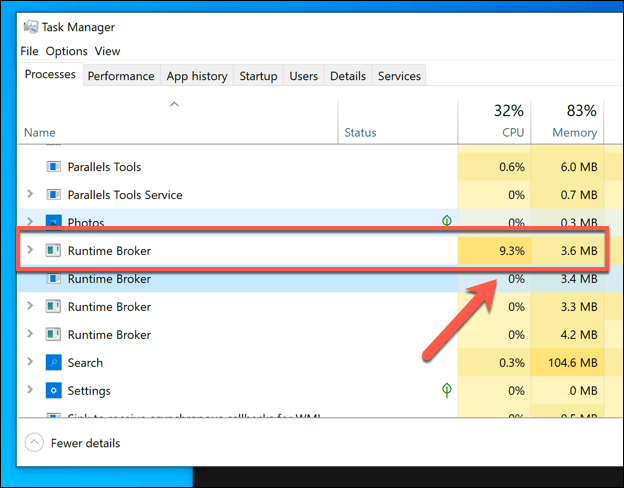Open the Startup tab

pyautogui.click(x=258, y=76)
